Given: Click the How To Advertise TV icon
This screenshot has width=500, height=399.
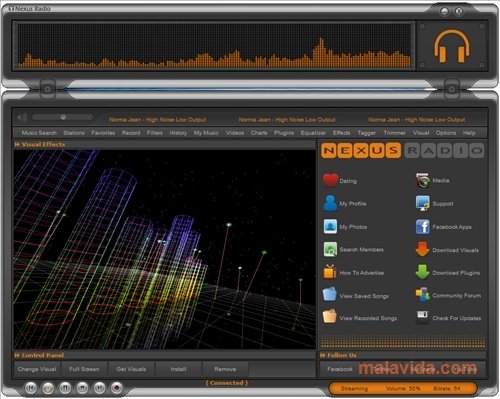Looking at the screenshot, I should click(330, 272).
